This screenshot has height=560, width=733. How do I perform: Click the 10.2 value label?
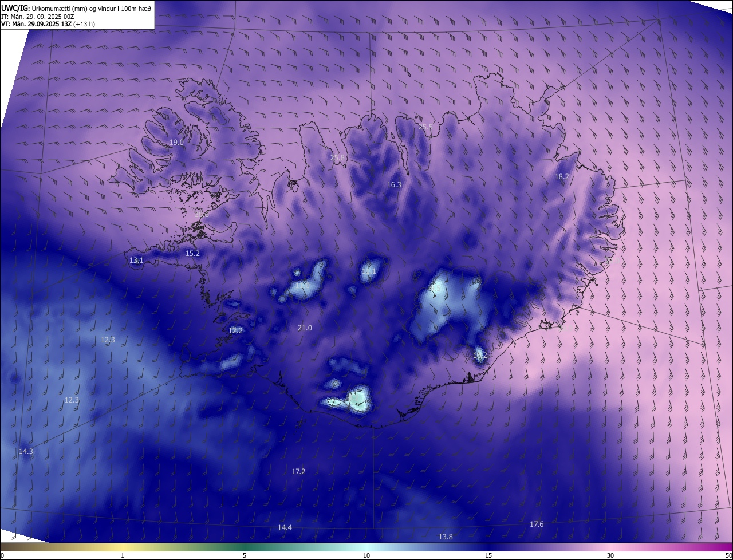coord(480,356)
